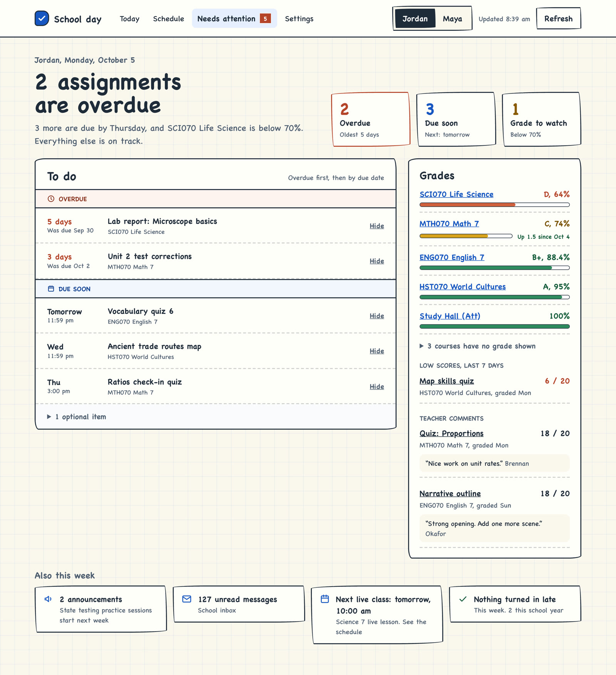Click the Refresh button
Image resolution: width=616 pixels, height=675 pixels.
558,18
